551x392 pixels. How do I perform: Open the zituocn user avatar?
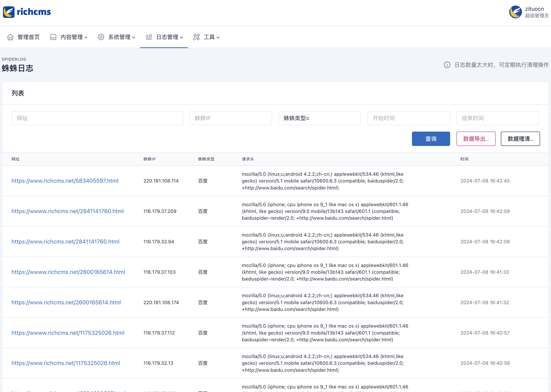pyautogui.click(x=515, y=12)
